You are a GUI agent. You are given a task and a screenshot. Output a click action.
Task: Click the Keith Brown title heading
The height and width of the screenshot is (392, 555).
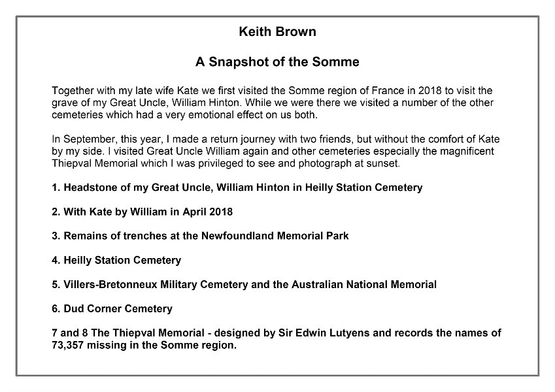tap(277, 31)
